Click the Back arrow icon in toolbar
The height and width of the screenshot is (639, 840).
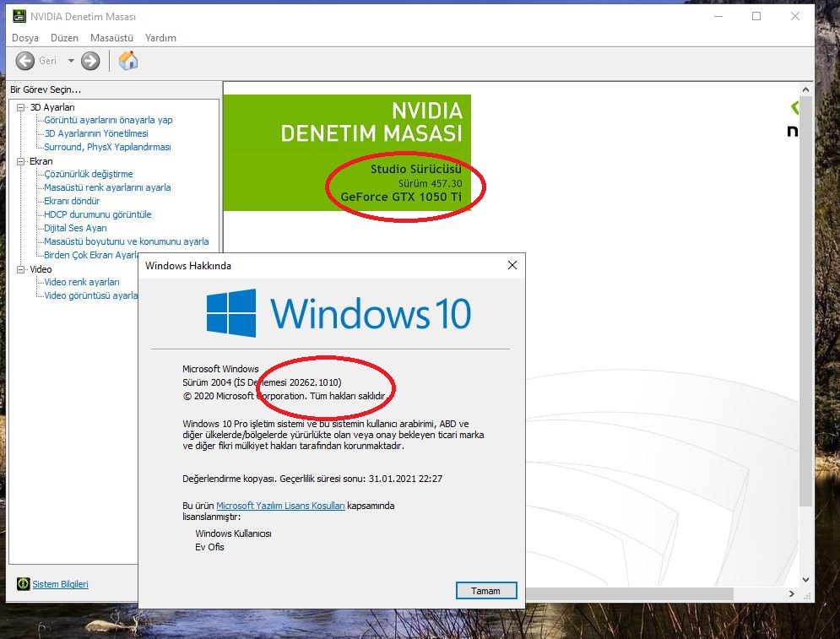point(24,61)
